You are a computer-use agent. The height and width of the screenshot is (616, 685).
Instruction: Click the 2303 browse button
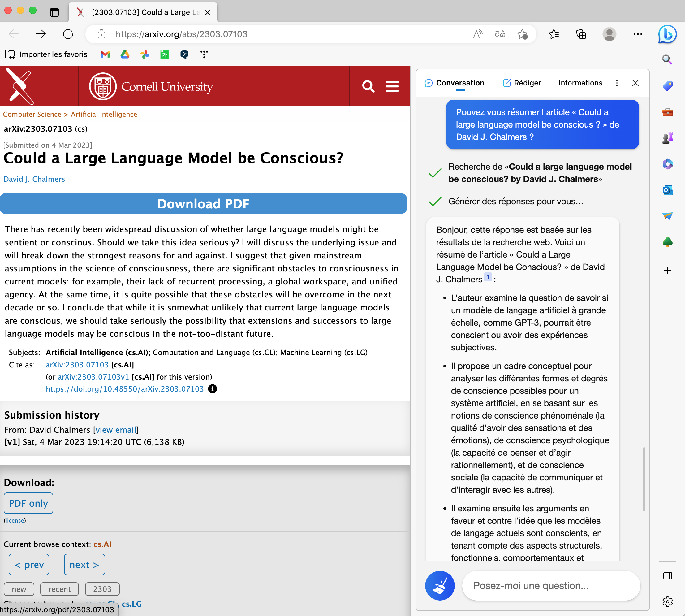pyautogui.click(x=102, y=589)
